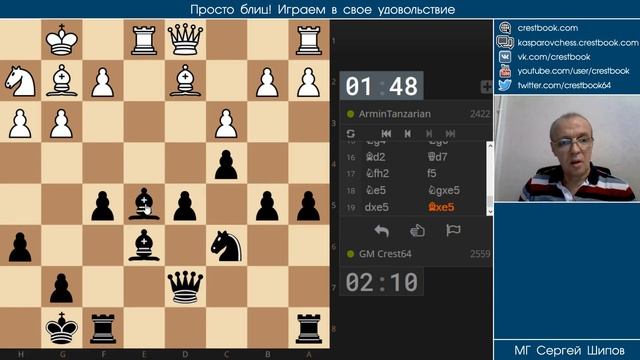640x360 pixels.
Task: Select the black knight on c6
Action: (226, 245)
